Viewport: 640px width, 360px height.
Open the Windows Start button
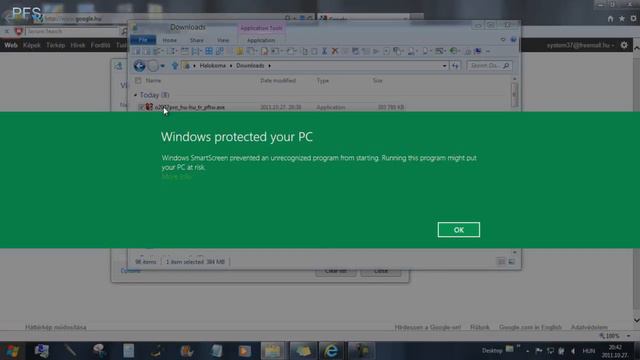coord(12,351)
